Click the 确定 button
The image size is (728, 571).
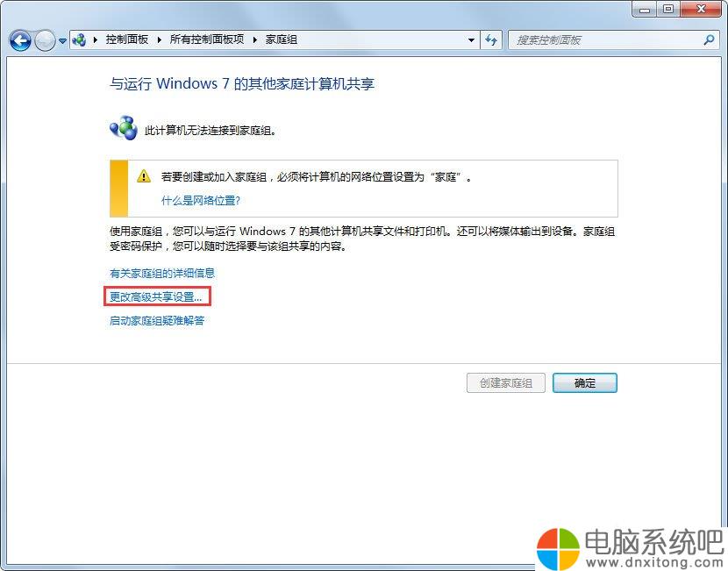click(x=584, y=383)
